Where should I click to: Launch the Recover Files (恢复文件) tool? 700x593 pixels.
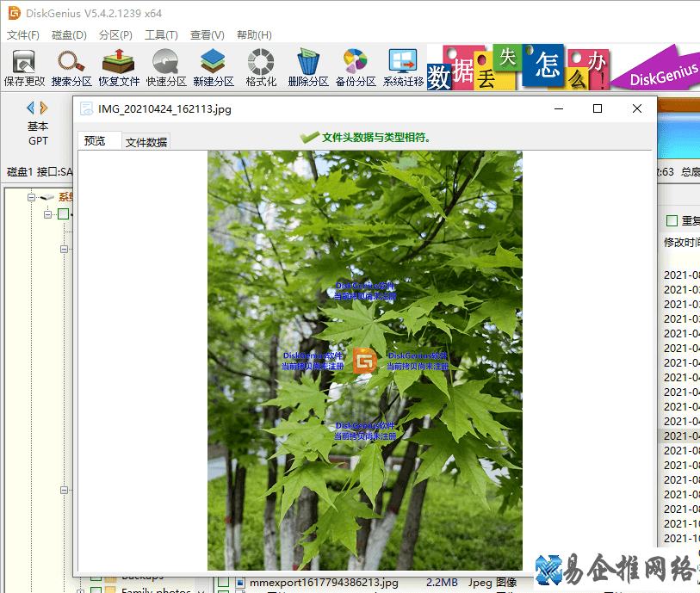pyautogui.click(x=119, y=67)
